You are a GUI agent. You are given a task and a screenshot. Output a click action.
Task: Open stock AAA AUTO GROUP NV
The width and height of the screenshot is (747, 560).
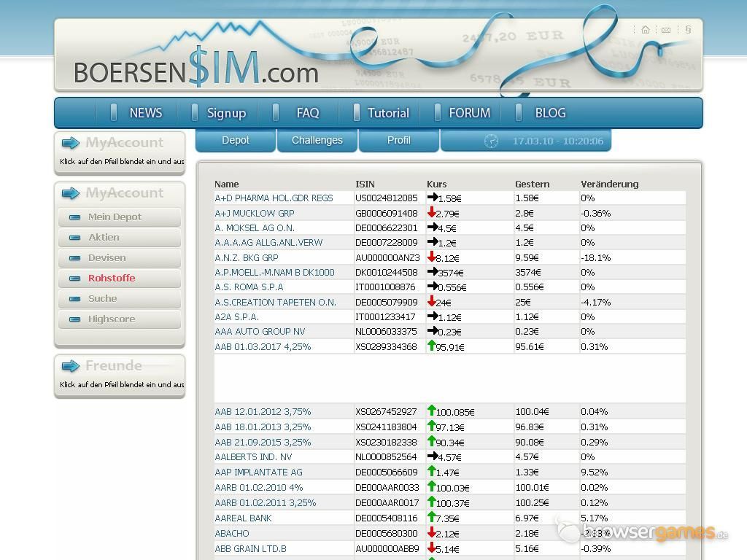260,332
